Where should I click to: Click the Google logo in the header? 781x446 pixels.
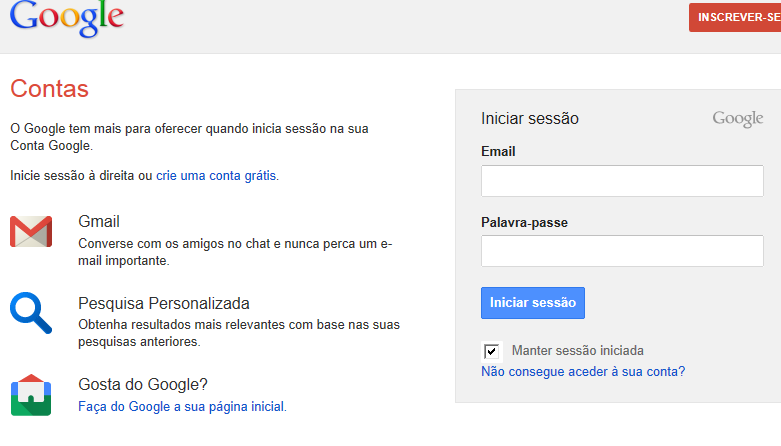coord(67,18)
